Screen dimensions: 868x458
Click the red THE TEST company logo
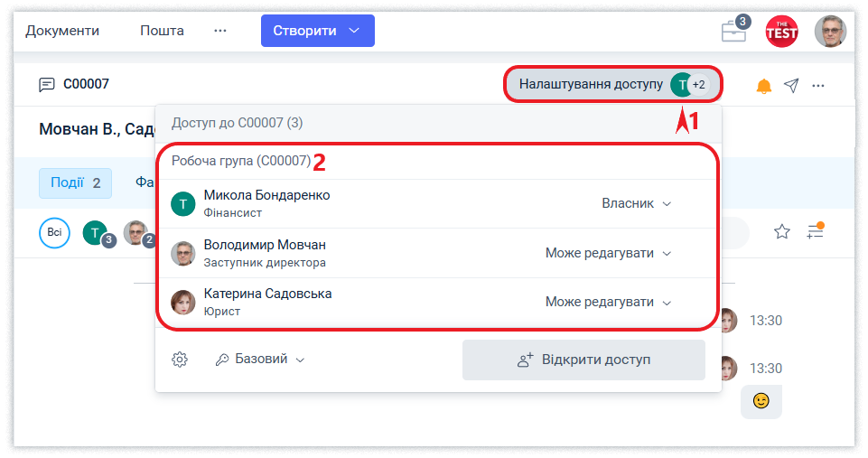[x=781, y=32]
